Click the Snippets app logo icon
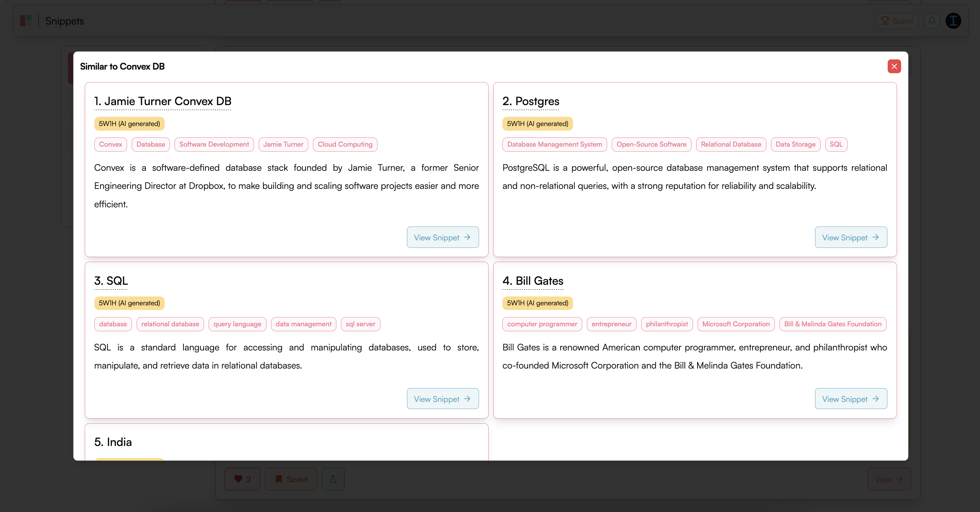This screenshot has width=980, height=512. click(26, 21)
